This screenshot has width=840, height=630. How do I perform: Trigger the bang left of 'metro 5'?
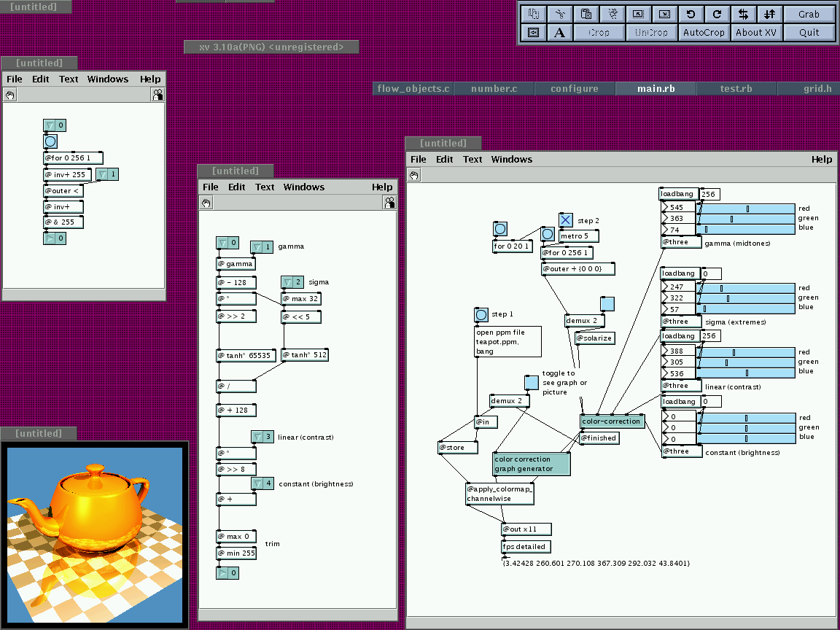coord(548,234)
